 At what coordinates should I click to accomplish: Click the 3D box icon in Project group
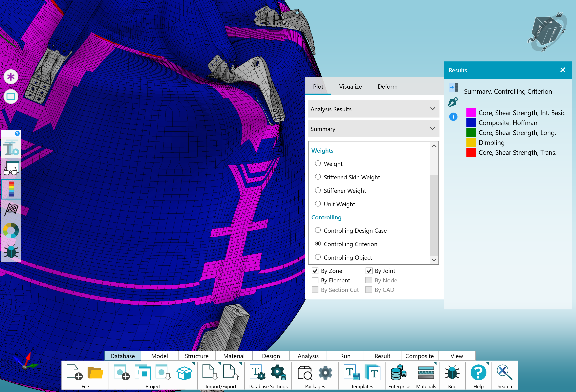coord(184,373)
